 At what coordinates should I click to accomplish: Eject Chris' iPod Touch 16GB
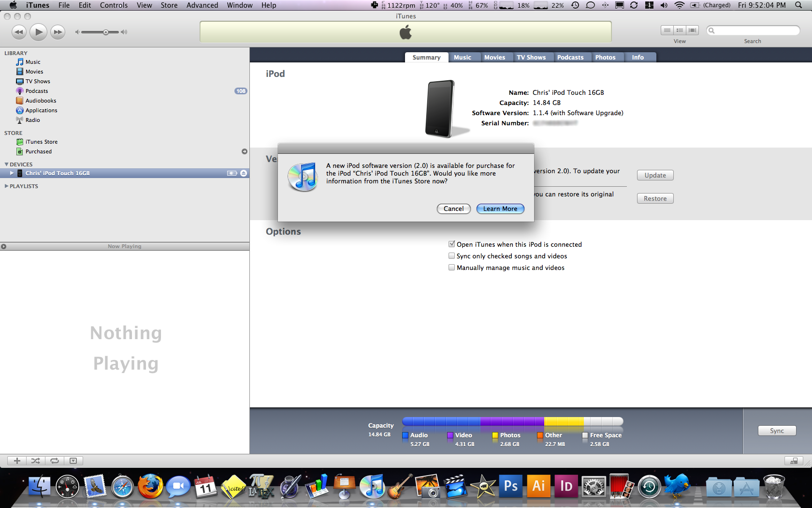244,173
